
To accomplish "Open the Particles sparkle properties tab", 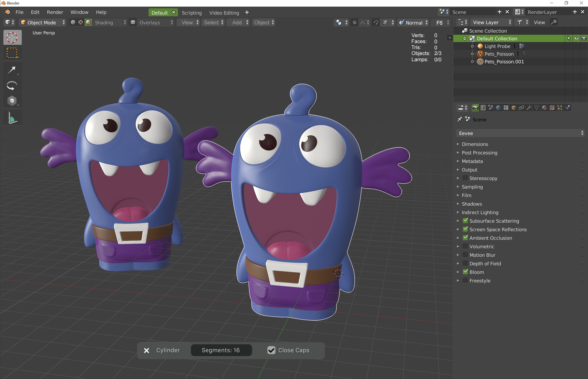I will pos(560,108).
